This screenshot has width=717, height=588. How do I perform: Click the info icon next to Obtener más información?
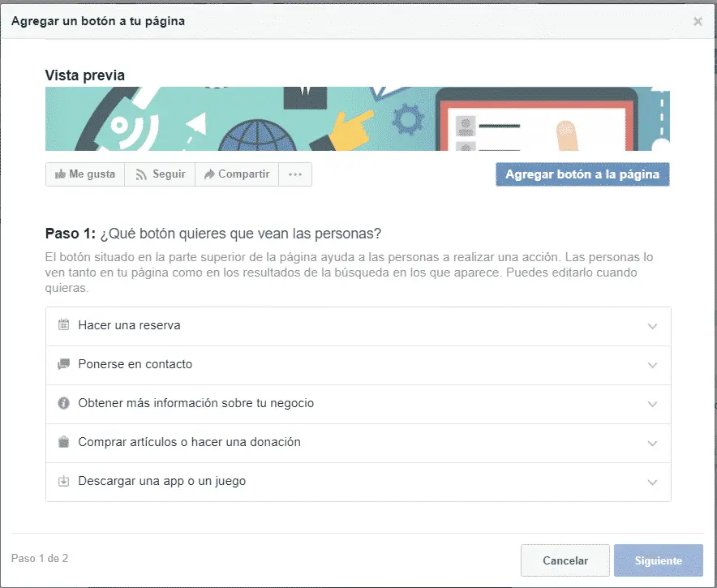click(x=63, y=404)
